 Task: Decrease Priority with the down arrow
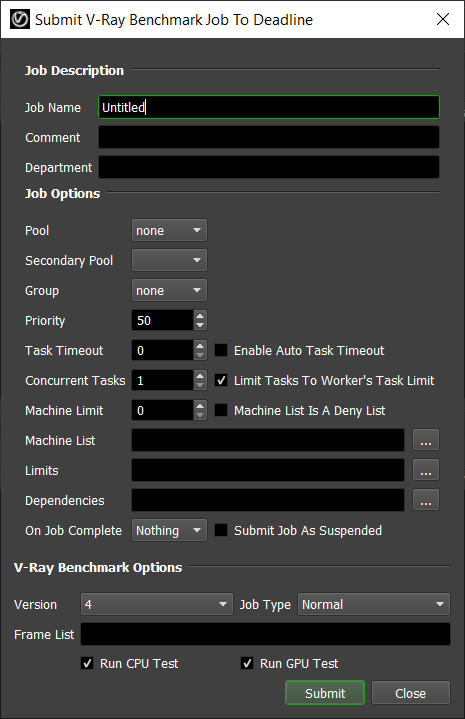point(200,325)
